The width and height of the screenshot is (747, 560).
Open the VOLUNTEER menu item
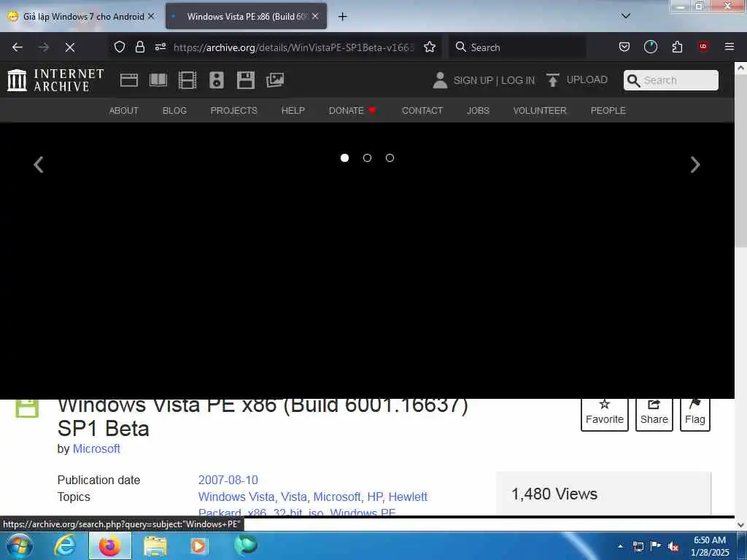coord(540,111)
